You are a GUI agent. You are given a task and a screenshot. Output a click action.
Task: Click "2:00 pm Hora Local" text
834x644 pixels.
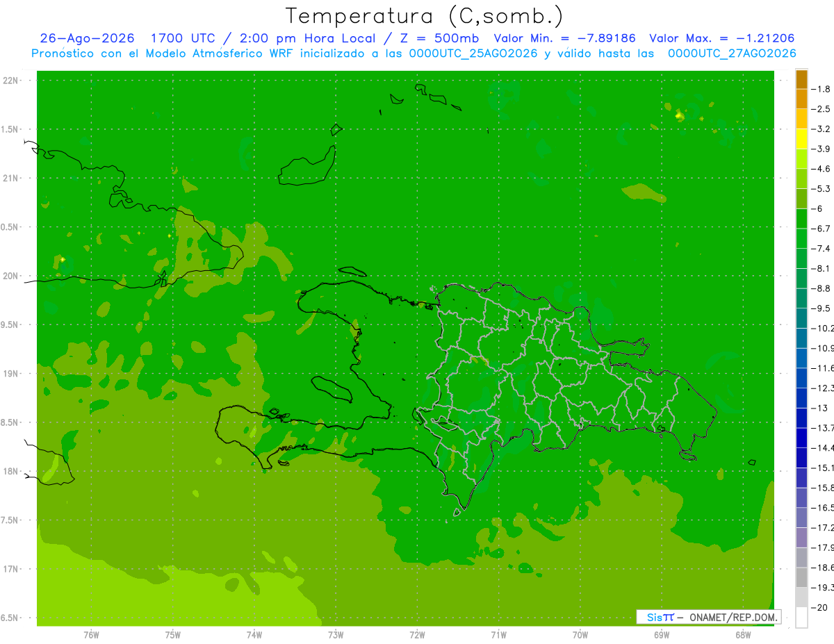point(306,38)
